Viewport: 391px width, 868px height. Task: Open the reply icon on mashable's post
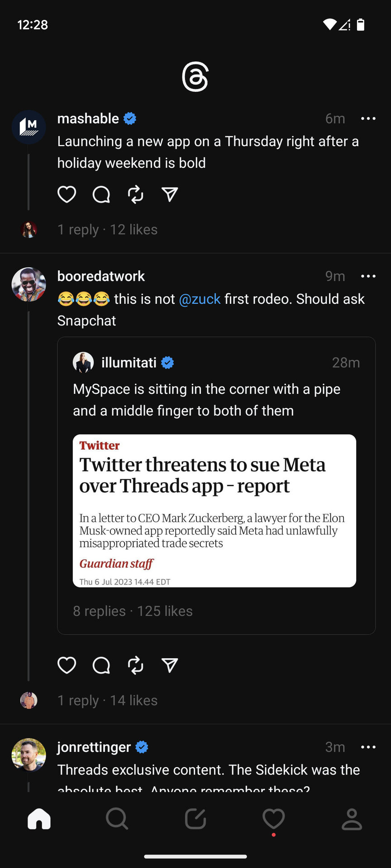[x=101, y=194]
